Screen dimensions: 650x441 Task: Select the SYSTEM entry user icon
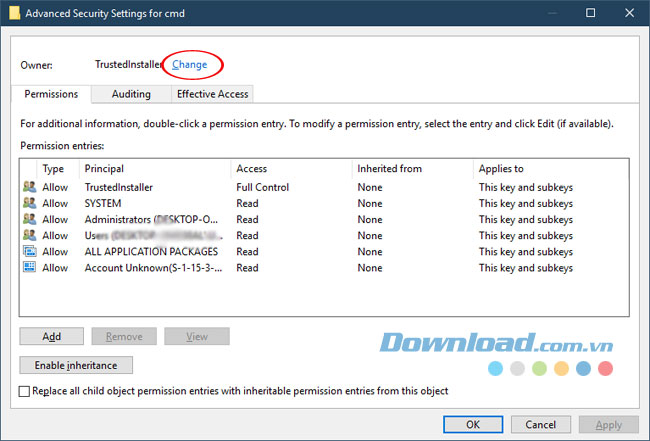pyautogui.click(x=28, y=203)
